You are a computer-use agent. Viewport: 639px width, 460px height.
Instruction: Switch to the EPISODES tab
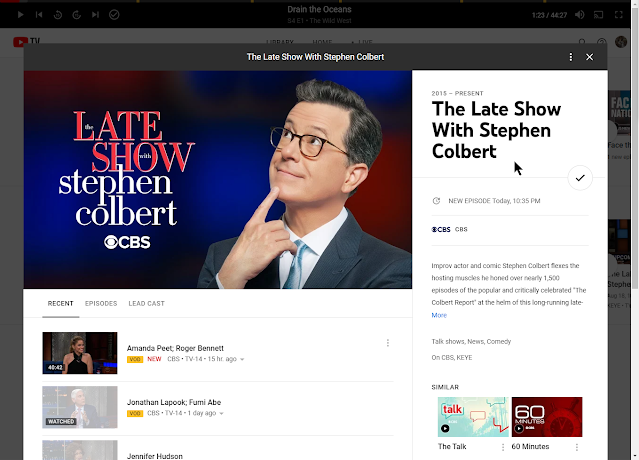pyautogui.click(x=101, y=304)
